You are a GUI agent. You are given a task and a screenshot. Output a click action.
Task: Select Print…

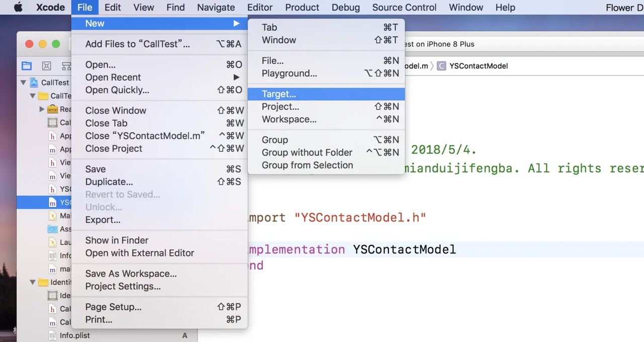[159, 319]
